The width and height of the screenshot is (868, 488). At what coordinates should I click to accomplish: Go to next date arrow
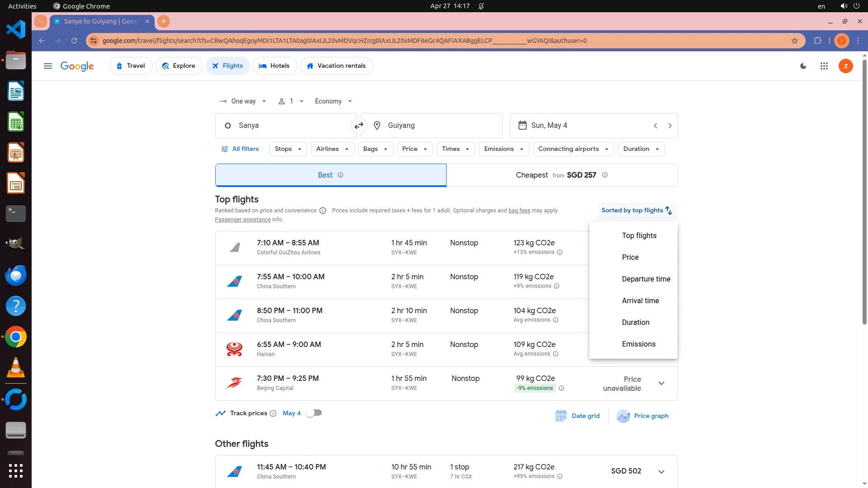[670, 126]
